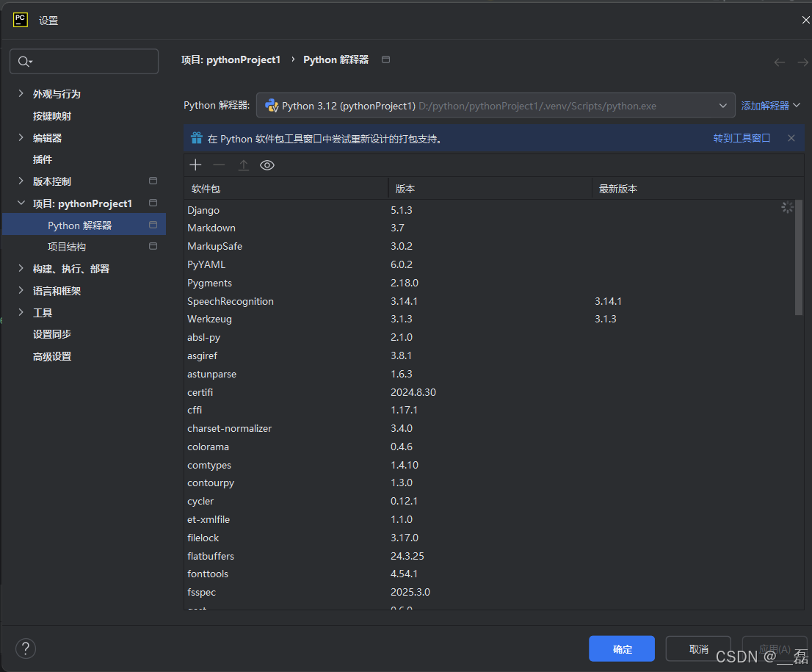Screen dimensions: 812x672
Task: Open the 高级设置 page
Action: 52,356
